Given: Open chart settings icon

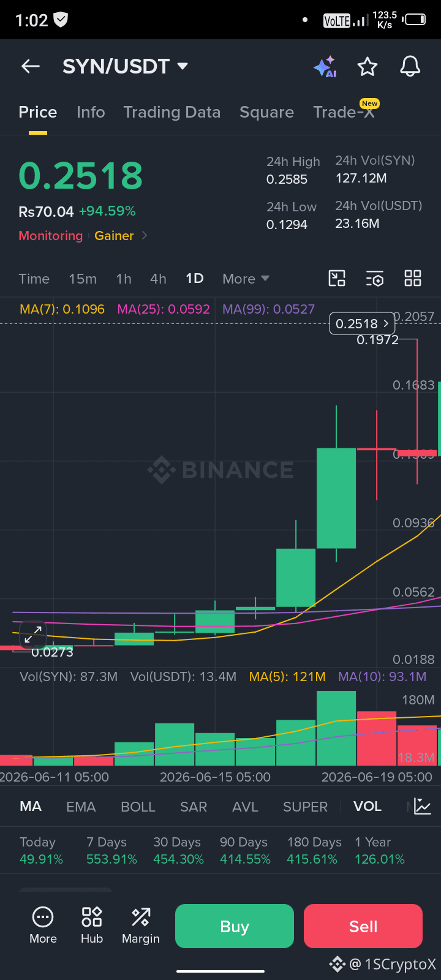Looking at the screenshot, I should coord(375,278).
